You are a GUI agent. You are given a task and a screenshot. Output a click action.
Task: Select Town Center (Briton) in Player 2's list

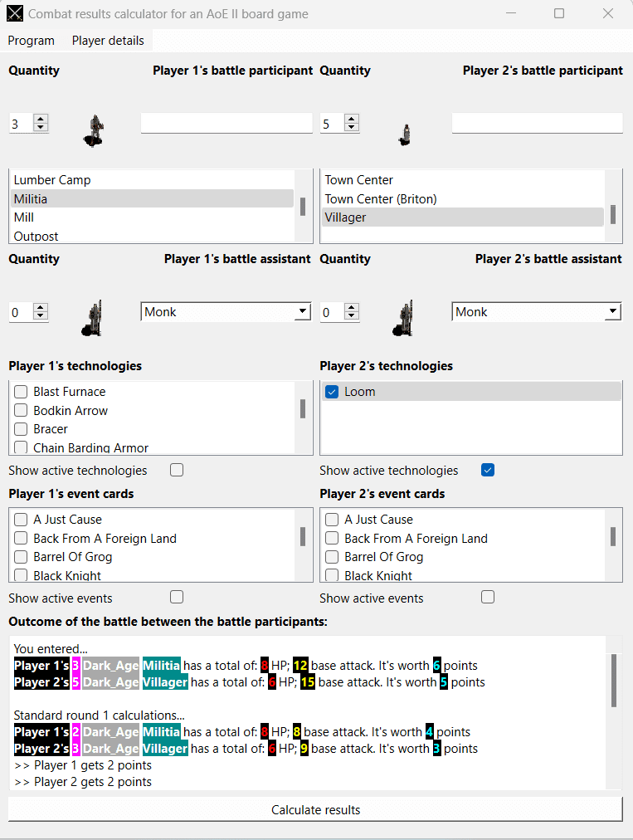380,198
